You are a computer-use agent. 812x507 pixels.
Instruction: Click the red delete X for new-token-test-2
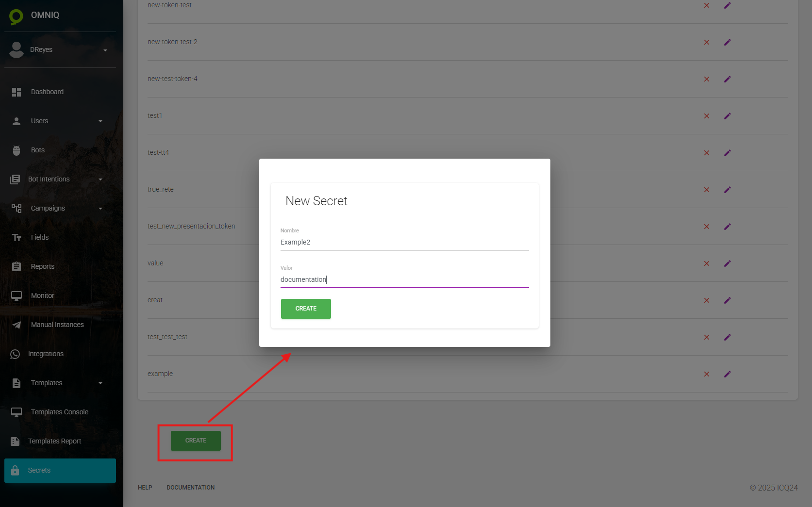707,42
